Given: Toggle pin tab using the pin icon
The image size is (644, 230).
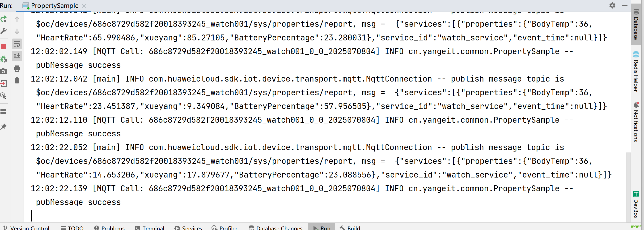Looking at the screenshot, I should click(4, 127).
